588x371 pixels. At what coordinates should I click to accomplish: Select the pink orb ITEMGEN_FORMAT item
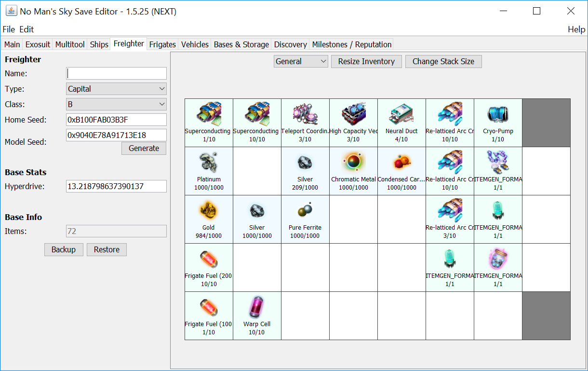498,268
